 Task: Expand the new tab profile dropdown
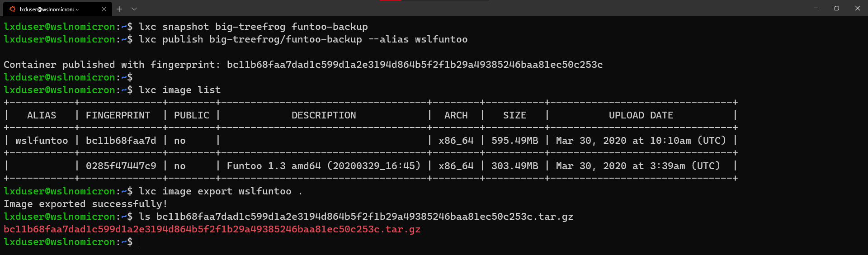point(134,9)
